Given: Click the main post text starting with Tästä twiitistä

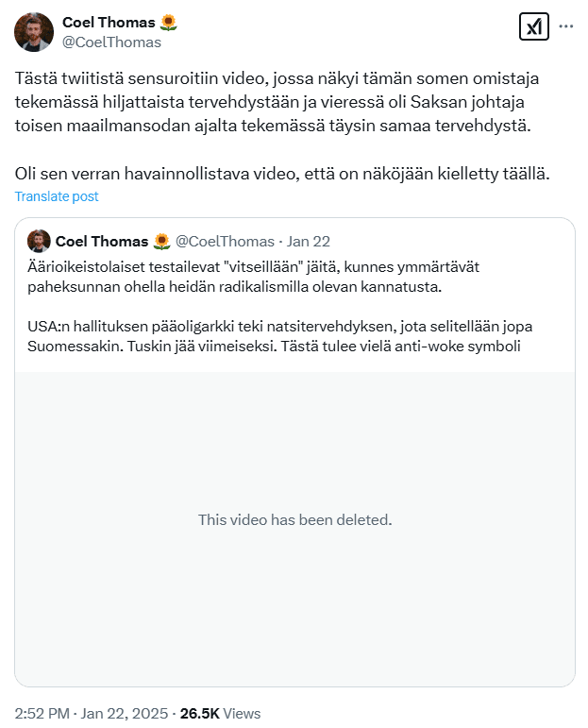Looking at the screenshot, I should coord(277,102).
